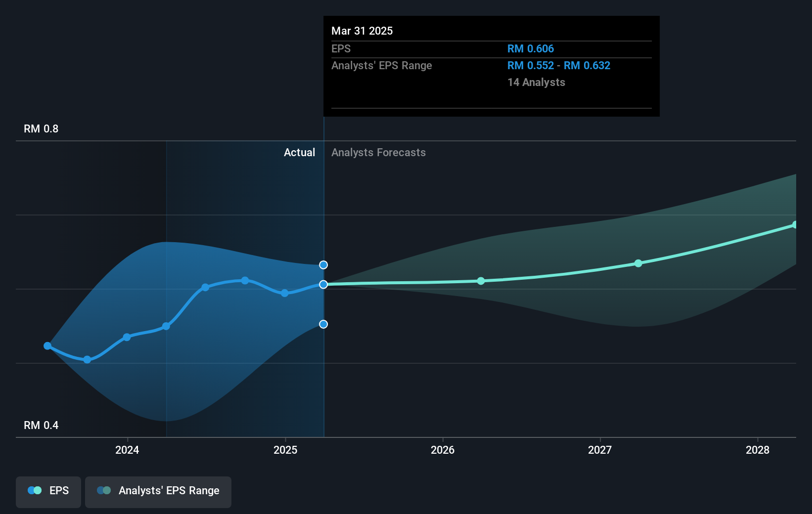Click the first actual EPS data point
Screen dimensions: 812x514
pyautogui.click(x=47, y=346)
